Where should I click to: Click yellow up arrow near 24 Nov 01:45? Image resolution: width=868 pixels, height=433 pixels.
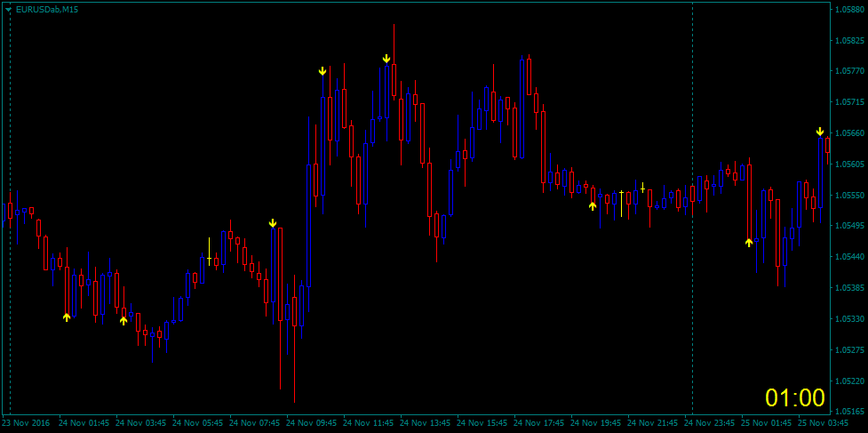[x=67, y=317]
